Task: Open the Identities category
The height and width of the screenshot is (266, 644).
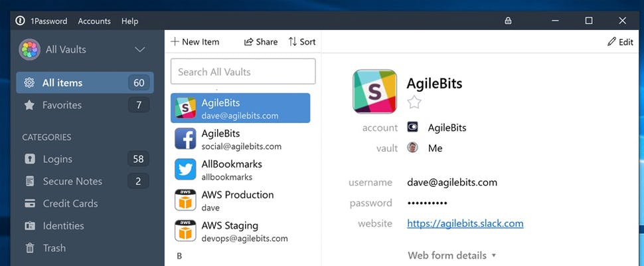Action: click(85, 225)
